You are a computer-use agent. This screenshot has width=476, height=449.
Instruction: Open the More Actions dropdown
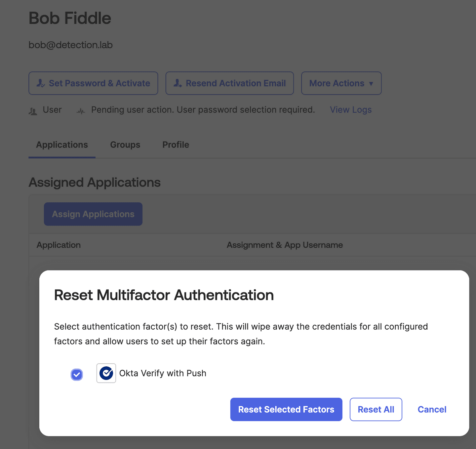coord(341,83)
